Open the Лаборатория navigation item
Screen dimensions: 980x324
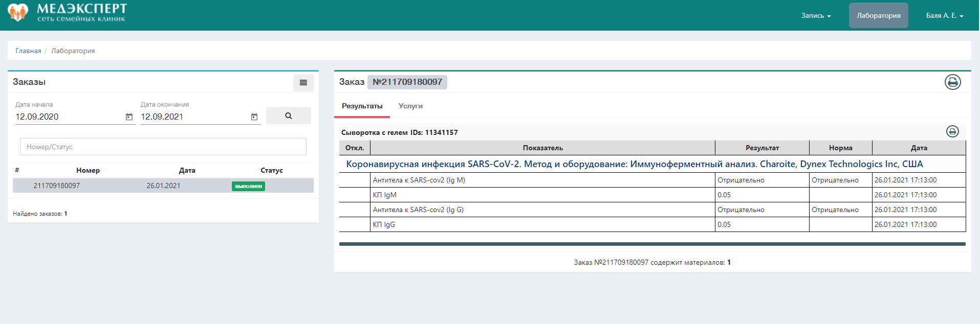pyautogui.click(x=878, y=16)
